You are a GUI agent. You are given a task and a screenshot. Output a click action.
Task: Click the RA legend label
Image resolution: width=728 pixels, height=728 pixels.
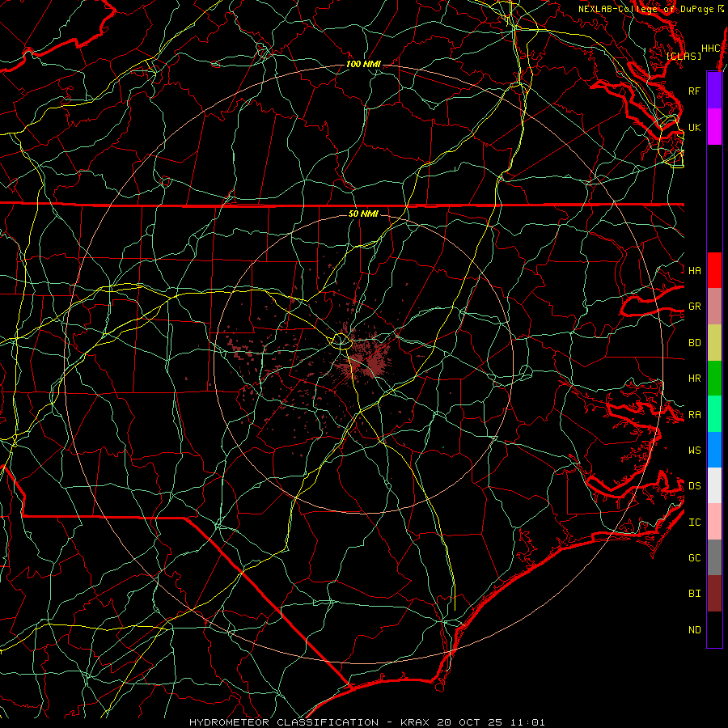click(694, 415)
